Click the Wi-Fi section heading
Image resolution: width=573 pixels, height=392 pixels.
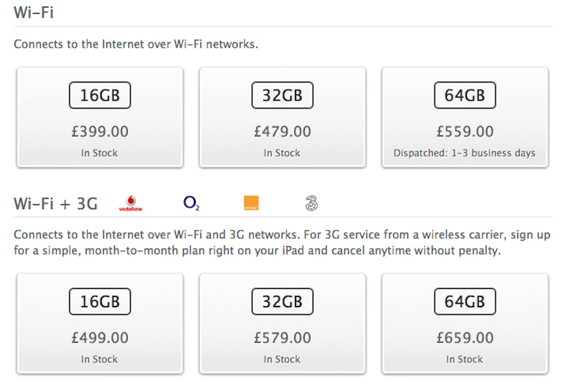[x=34, y=12]
